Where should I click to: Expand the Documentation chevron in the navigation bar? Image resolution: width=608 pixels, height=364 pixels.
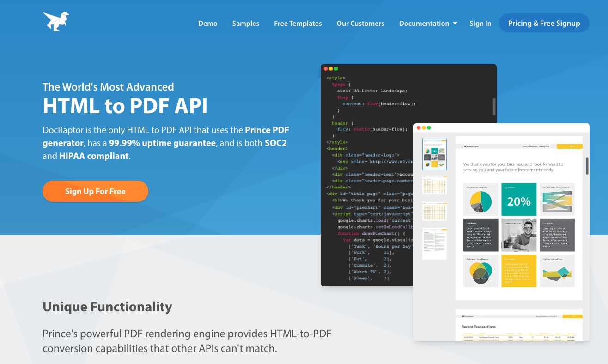coord(455,23)
